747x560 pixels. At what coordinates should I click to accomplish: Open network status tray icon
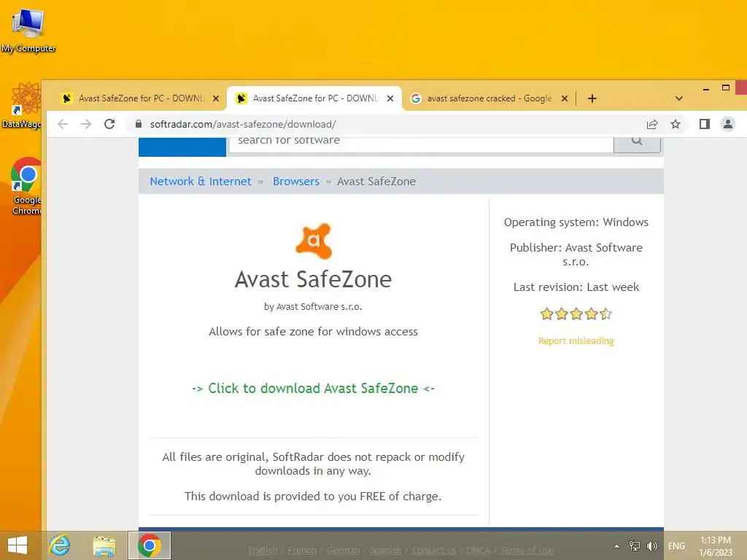click(x=635, y=545)
